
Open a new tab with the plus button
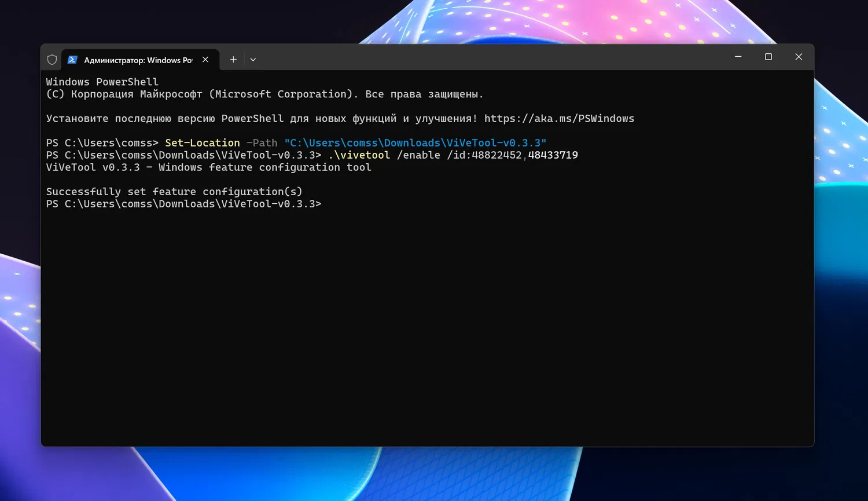(233, 60)
